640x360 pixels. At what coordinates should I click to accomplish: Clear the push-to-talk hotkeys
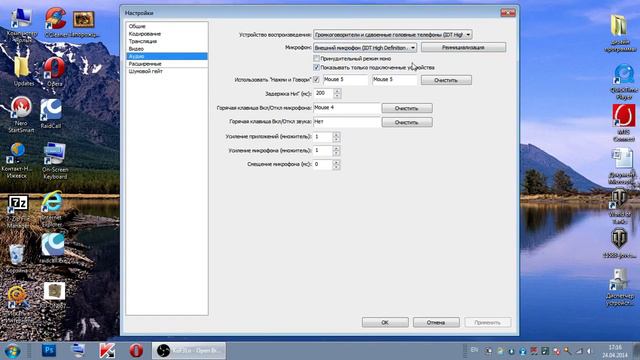(446, 80)
